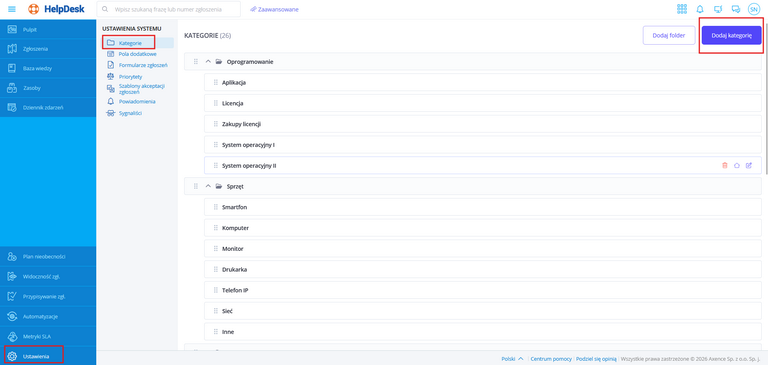The height and width of the screenshot is (365, 768).
Task: Click drag handle of Sprzęt folder
Action: click(x=196, y=186)
